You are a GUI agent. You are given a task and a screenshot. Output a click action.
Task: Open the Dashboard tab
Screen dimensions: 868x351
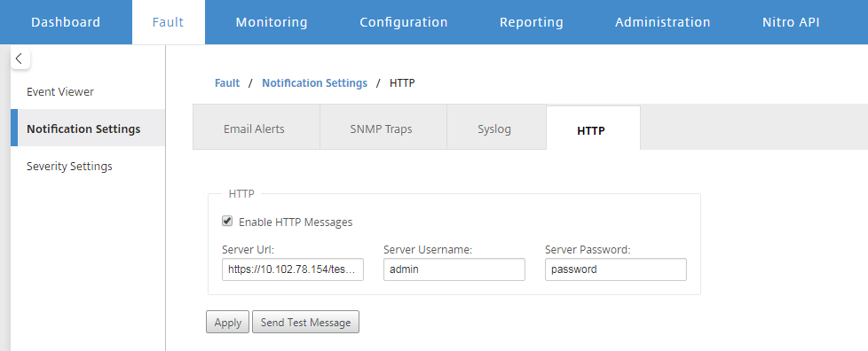point(66,22)
